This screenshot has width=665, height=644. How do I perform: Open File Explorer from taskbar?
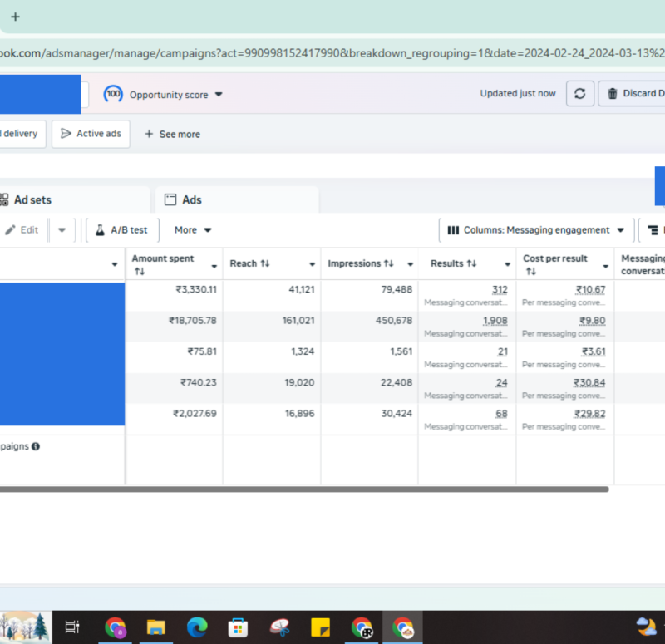(x=156, y=627)
